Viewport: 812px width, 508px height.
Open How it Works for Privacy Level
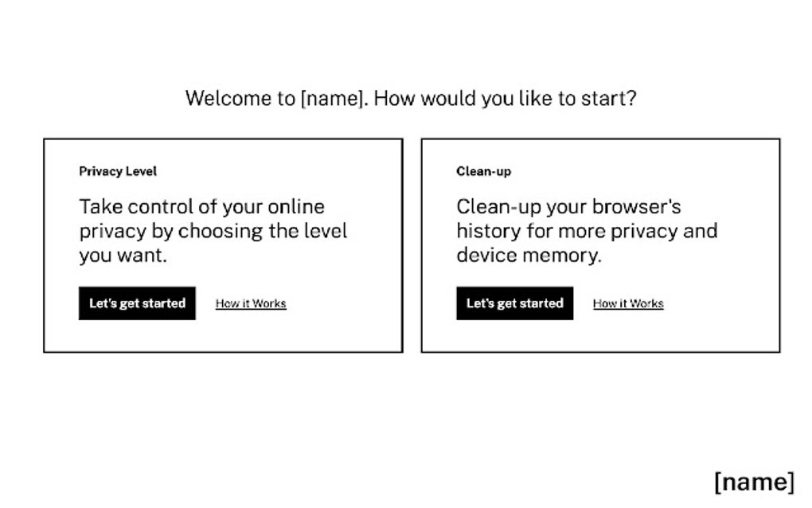[x=251, y=303]
